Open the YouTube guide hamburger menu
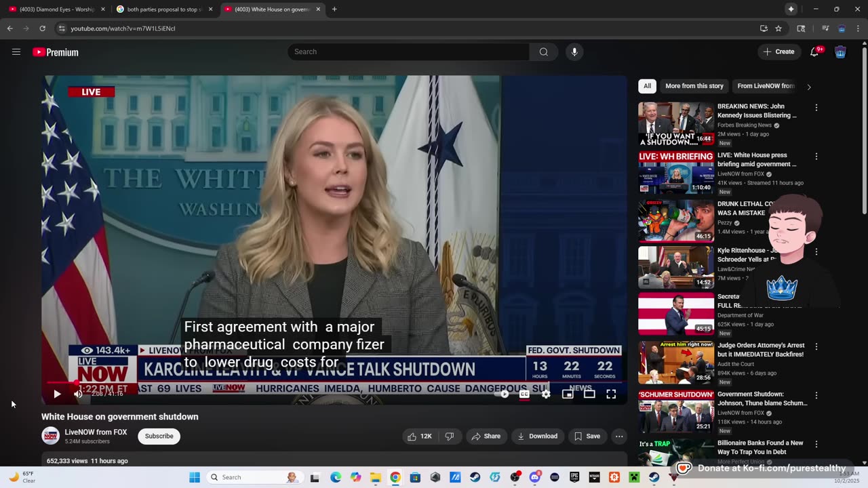 click(x=16, y=52)
